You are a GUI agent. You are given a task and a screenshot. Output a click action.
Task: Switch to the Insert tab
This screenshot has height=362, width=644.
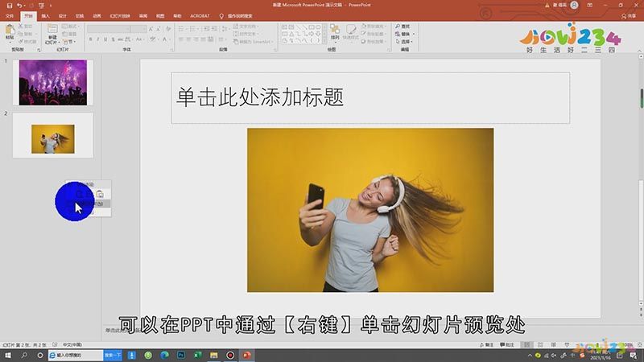tap(45, 16)
